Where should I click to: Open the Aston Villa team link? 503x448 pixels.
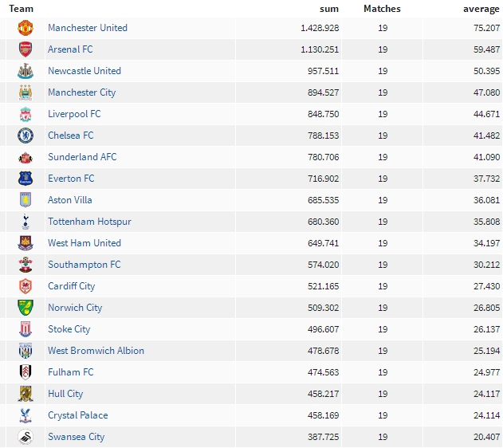click(70, 200)
